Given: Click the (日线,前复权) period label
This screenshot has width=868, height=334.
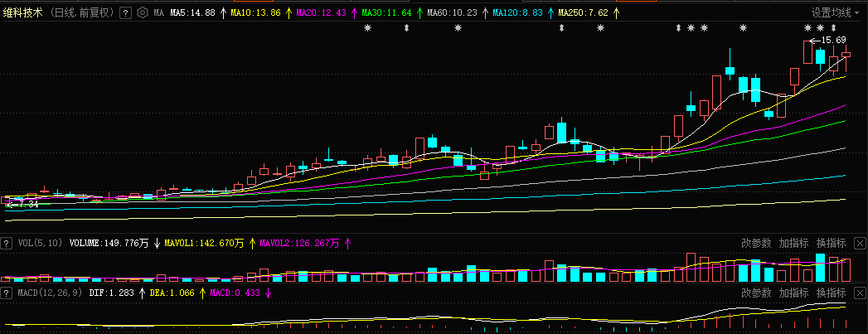Looking at the screenshot, I should tap(82, 12).
